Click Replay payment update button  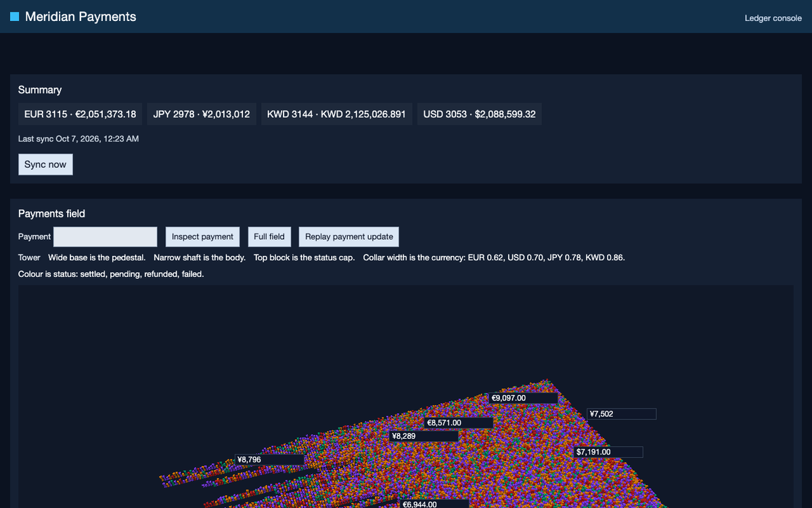click(349, 236)
